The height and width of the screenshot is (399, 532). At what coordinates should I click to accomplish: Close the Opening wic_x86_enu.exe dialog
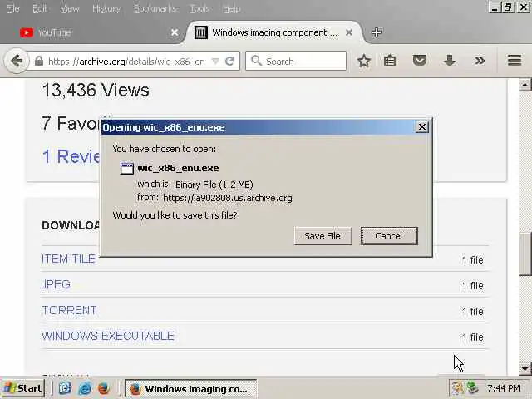[x=421, y=127]
